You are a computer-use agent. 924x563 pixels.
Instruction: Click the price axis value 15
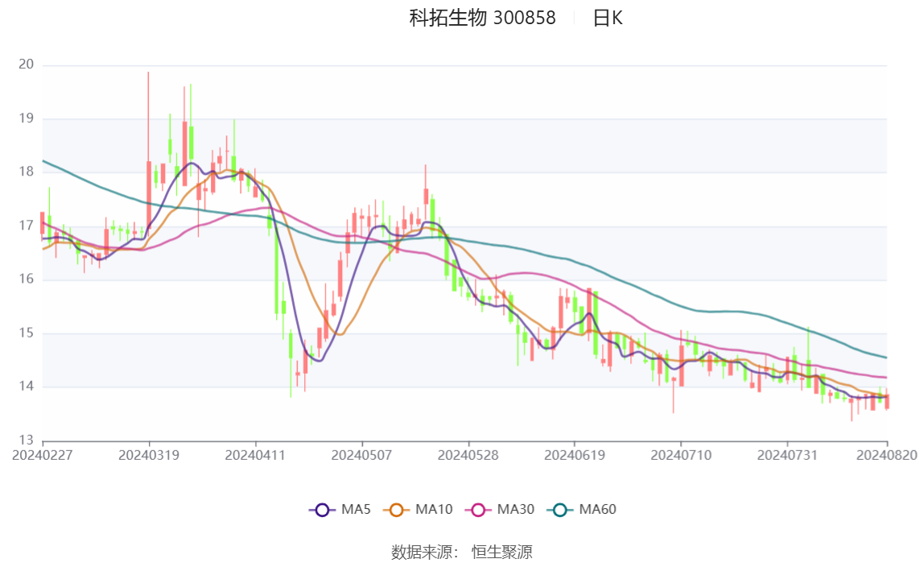tap(27, 333)
